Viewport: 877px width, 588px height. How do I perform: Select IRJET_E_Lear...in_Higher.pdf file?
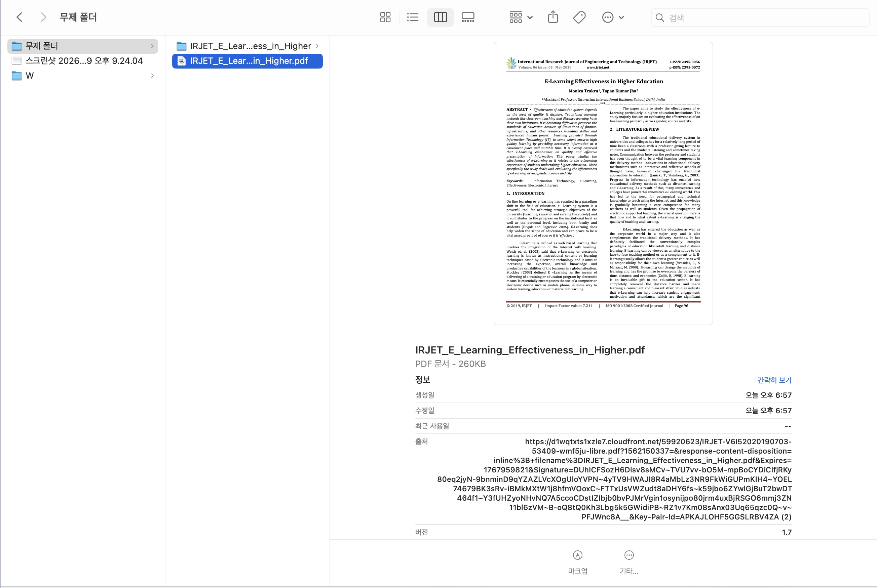tap(248, 61)
